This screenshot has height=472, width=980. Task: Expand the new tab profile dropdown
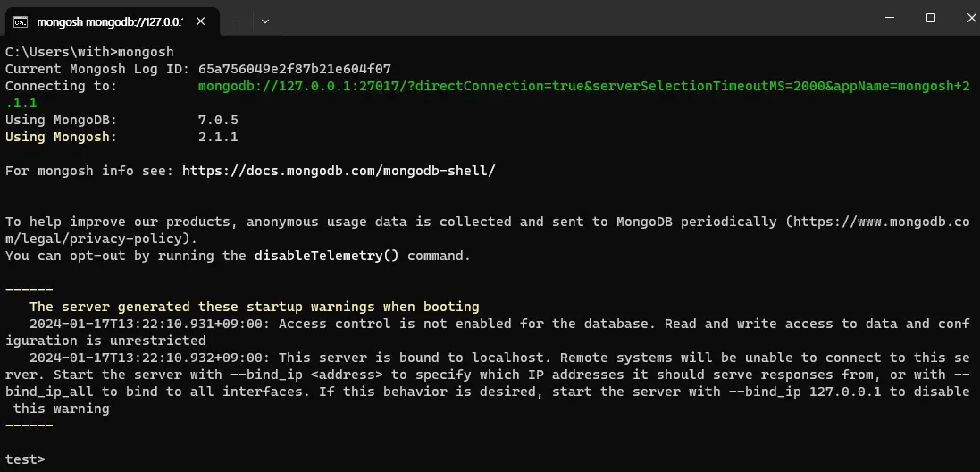point(265,20)
